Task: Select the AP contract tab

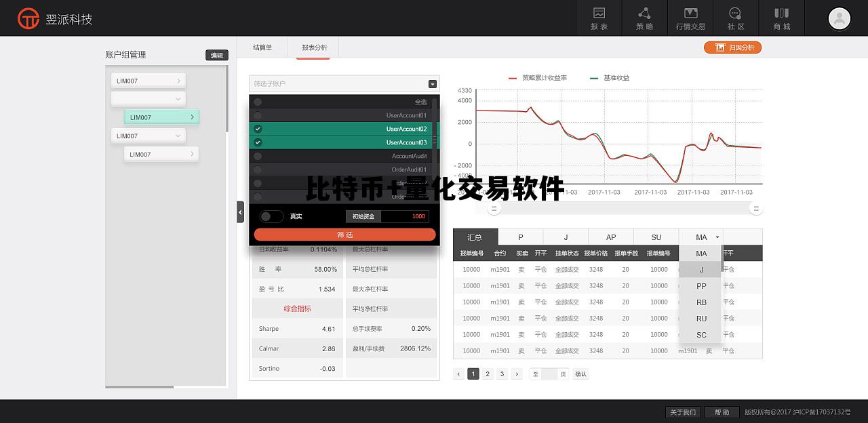Action: [611, 237]
